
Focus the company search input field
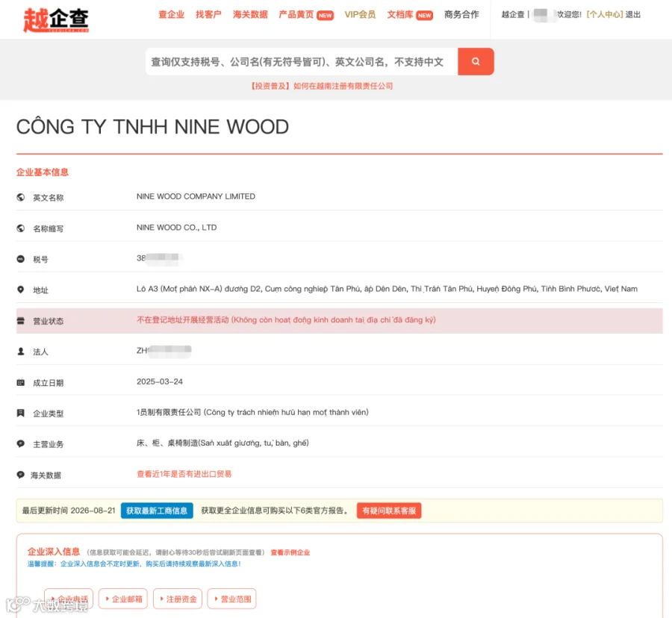tap(302, 62)
